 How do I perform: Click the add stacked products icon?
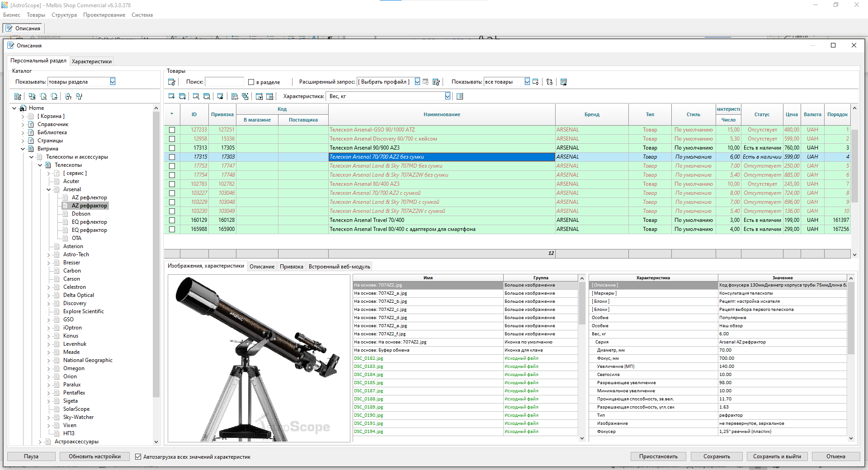[x=183, y=96]
